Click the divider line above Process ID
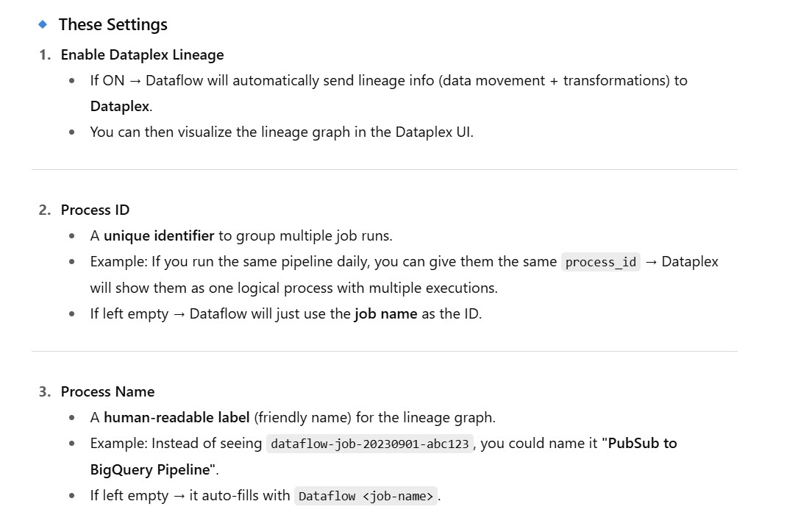This screenshot has width=812, height=529. pos(384,170)
